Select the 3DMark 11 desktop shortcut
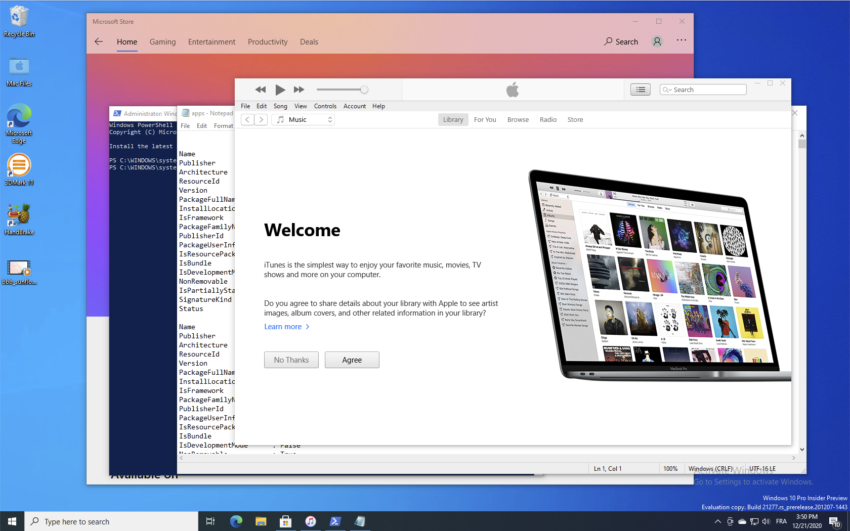Viewport: 850px width, 531px height. 19,170
